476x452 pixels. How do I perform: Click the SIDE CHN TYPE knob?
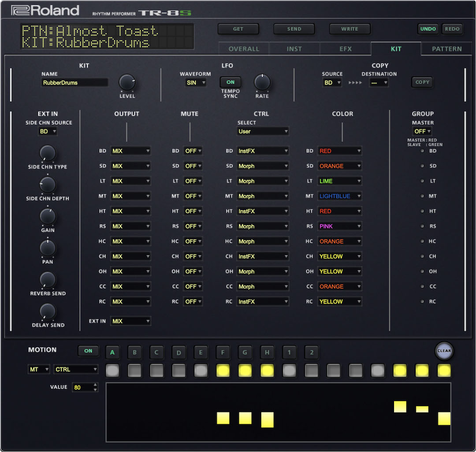(x=48, y=153)
